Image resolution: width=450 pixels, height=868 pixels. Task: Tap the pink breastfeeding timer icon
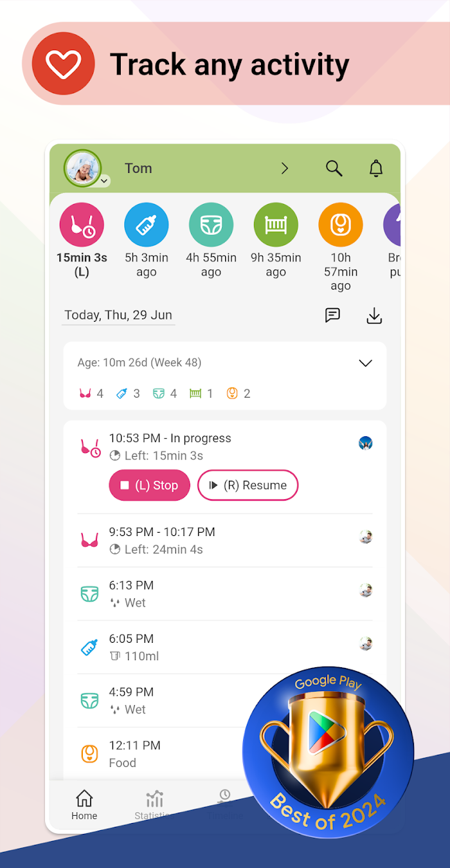pos(82,225)
